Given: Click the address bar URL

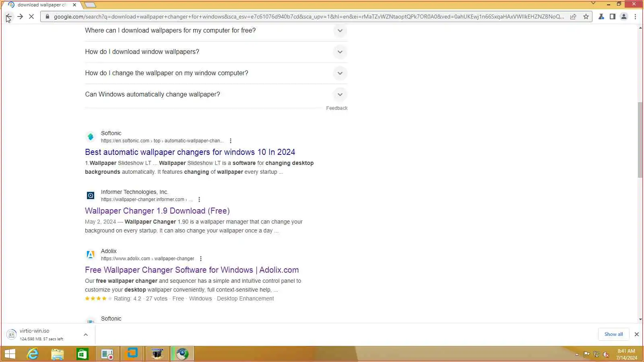Looking at the screenshot, I should 308,16.
